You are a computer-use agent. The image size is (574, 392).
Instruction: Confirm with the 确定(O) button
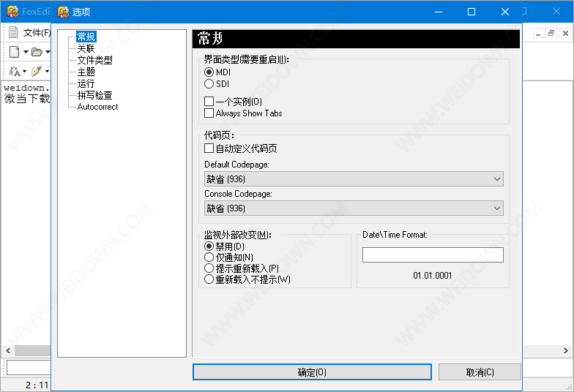pos(312,372)
